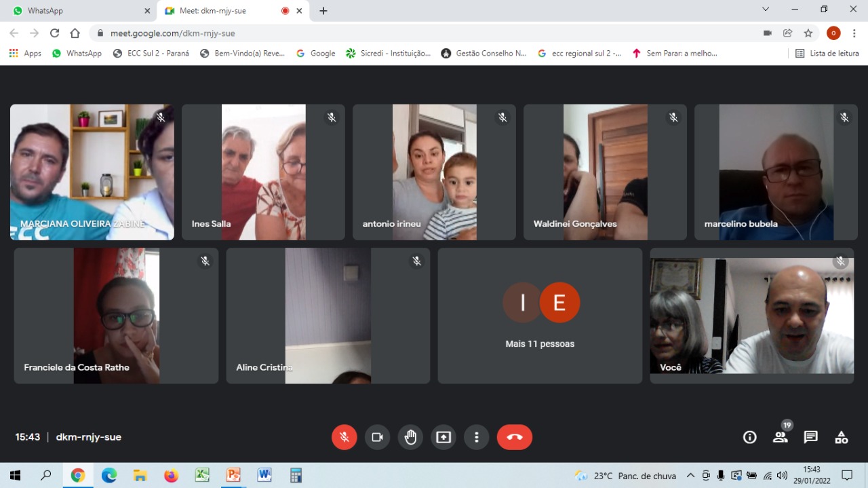Open meeting details info icon
Viewport: 868px width, 488px height.
(749, 437)
